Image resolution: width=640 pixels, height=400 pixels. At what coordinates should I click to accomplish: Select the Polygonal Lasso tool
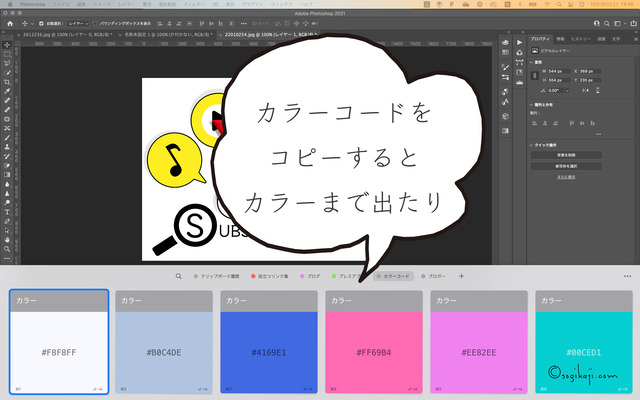click(7, 64)
